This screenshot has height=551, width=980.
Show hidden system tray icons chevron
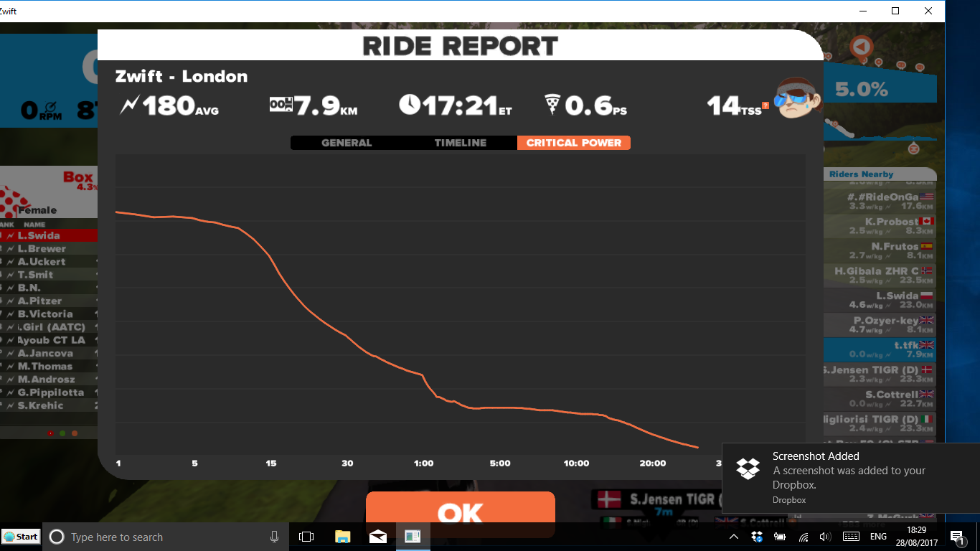734,537
